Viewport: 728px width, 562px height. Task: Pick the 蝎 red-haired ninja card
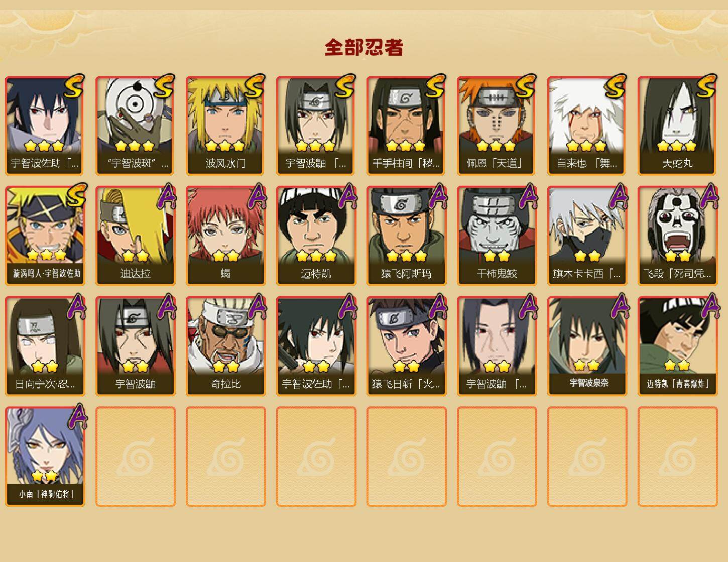pyautogui.click(x=225, y=236)
